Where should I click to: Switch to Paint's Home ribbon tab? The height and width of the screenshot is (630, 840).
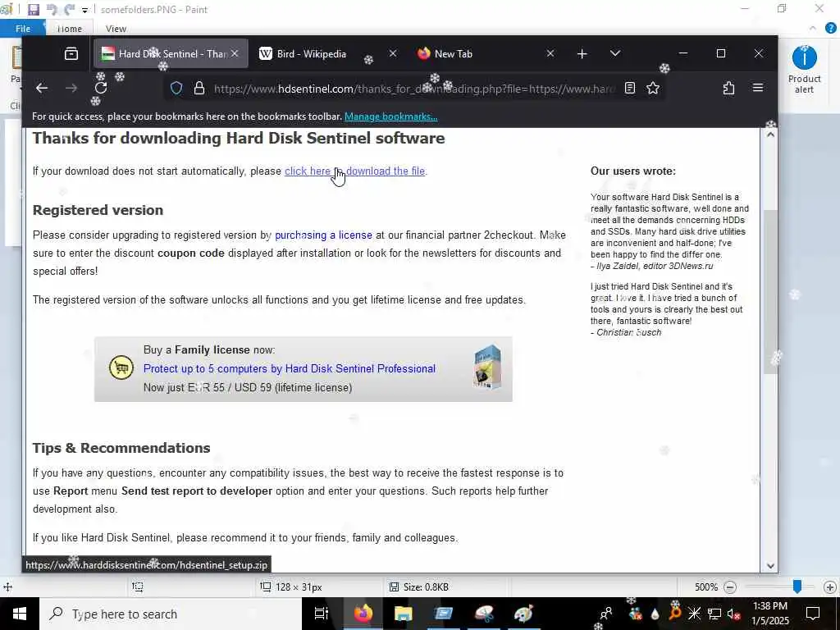point(70,29)
